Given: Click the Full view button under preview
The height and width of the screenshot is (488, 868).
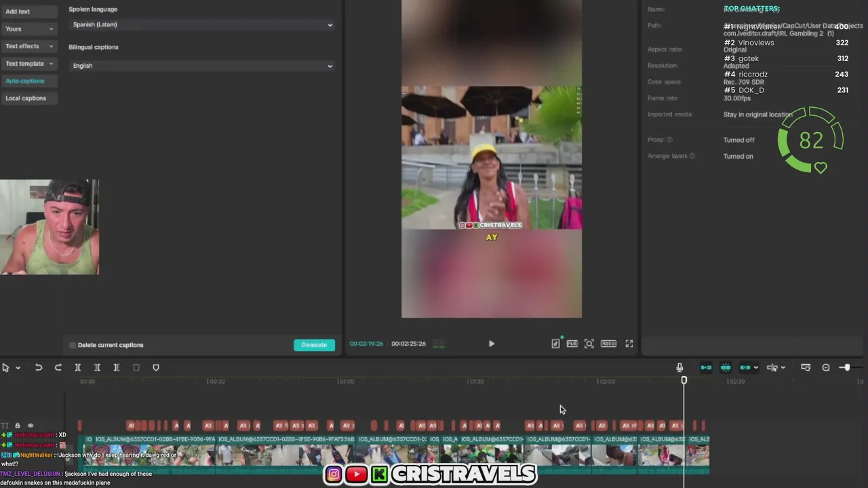Looking at the screenshot, I should coord(572,344).
